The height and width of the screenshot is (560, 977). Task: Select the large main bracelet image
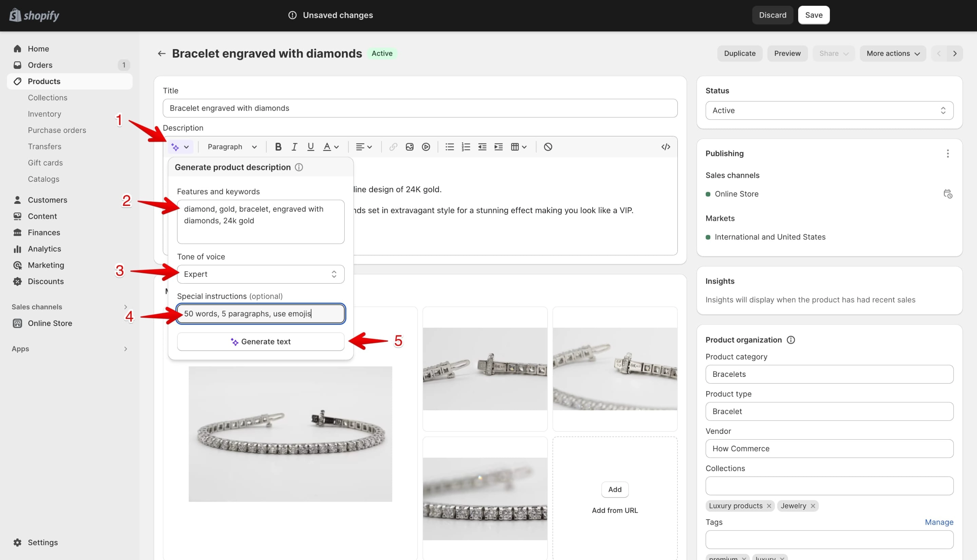[x=290, y=434]
